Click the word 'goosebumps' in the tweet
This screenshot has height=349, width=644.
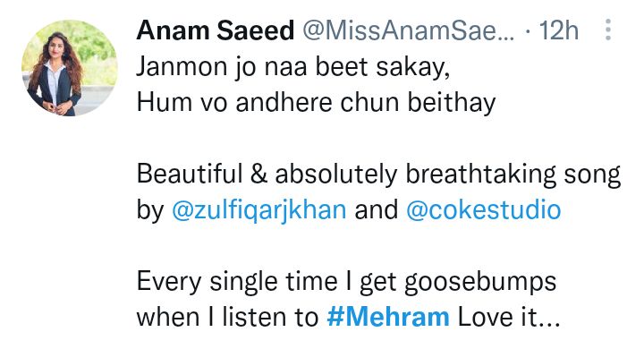[480, 283]
